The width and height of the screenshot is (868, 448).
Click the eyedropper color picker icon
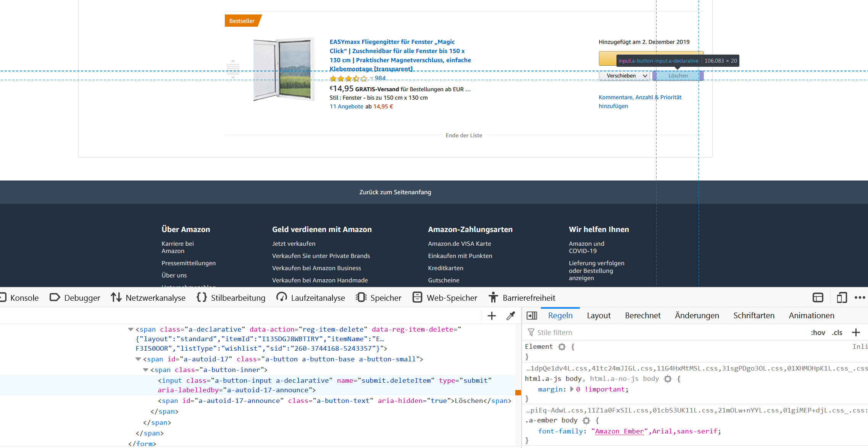pos(510,316)
